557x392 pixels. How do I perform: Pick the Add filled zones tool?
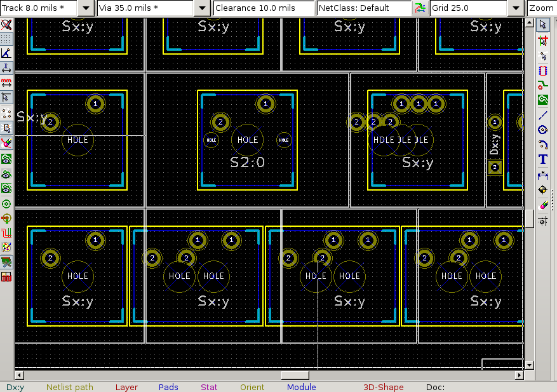coord(543,100)
